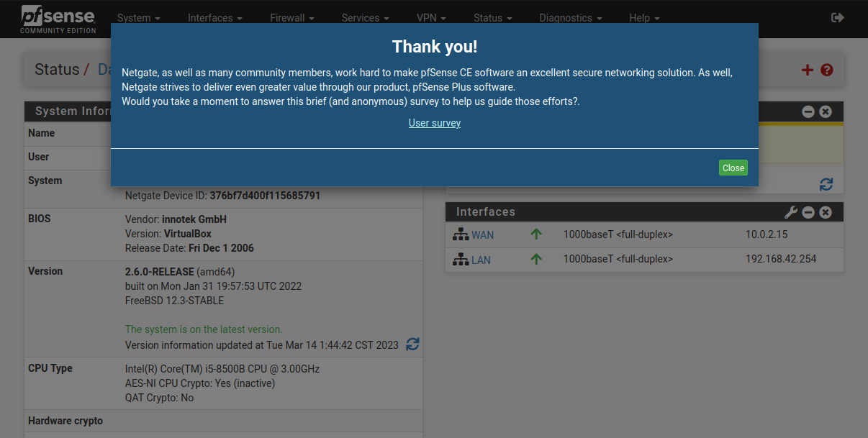Click the Interfaces widget title

pyautogui.click(x=486, y=212)
